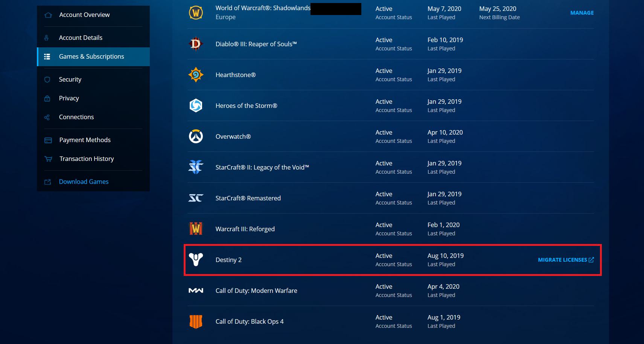Click the World of Warcraft: Shadowlands title
Screen dimensions: 644x344
[263, 8]
